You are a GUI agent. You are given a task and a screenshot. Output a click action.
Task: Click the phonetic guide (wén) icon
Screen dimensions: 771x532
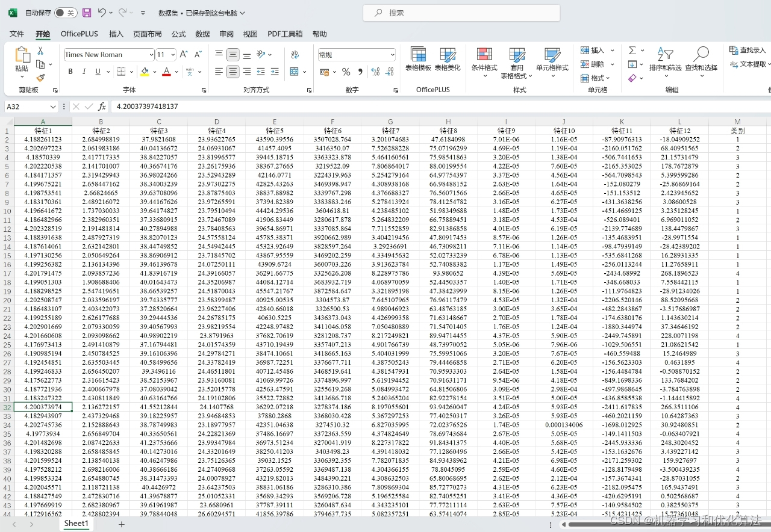(x=190, y=72)
